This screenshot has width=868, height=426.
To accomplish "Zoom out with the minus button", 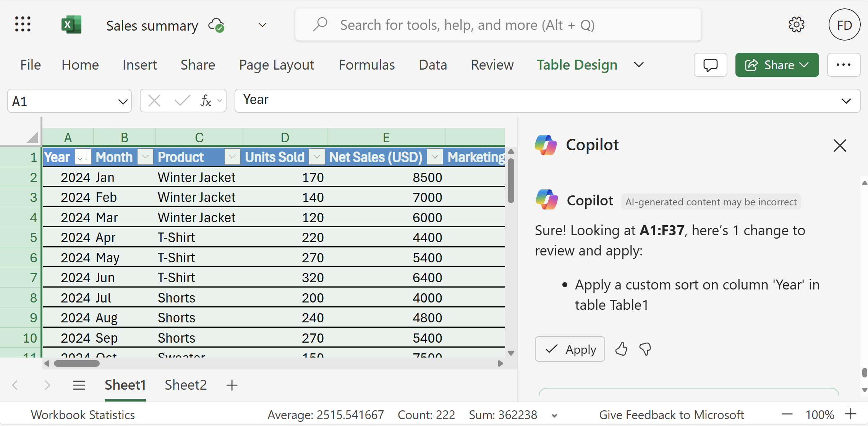I will (x=787, y=414).
